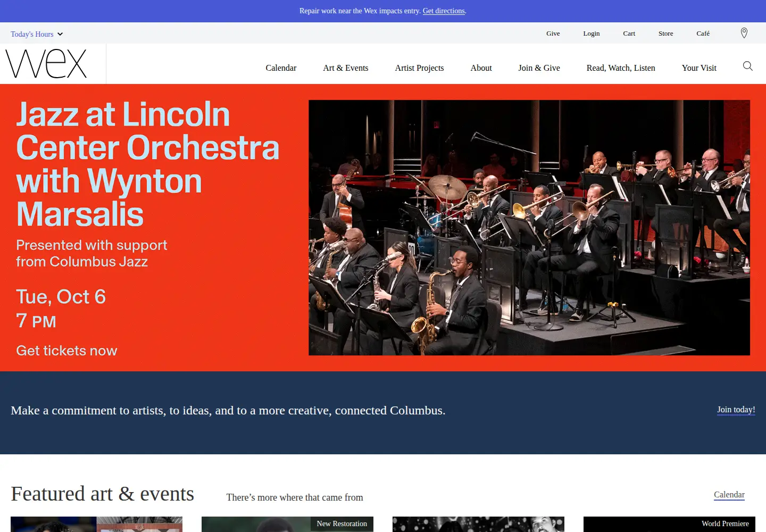Open the Join & Give menu
Screen dimensions: 766x532
click(539, 68)
